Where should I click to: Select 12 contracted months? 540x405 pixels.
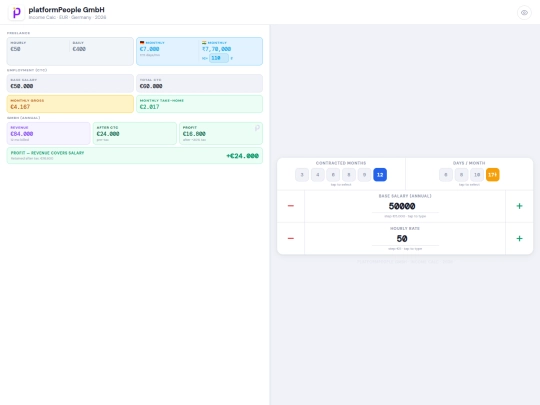pos(380,175)
